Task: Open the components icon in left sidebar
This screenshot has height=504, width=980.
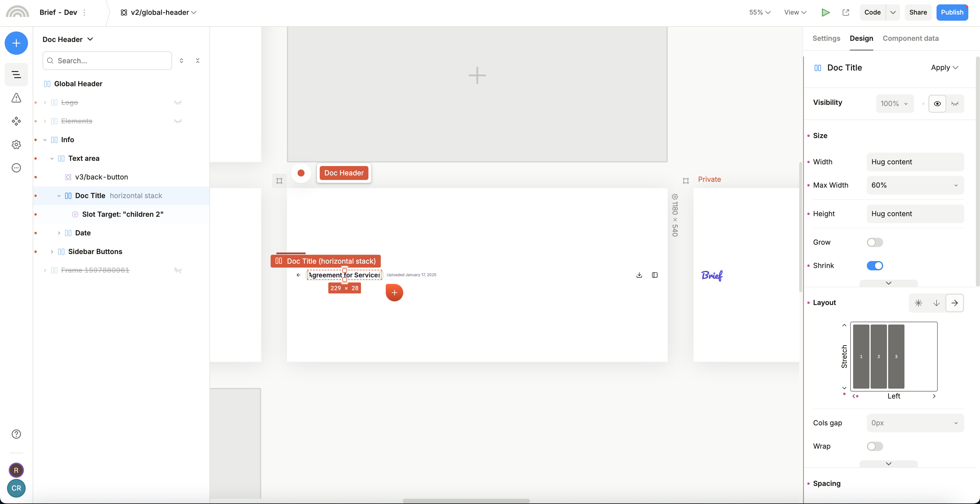Action: pos(16,121)
